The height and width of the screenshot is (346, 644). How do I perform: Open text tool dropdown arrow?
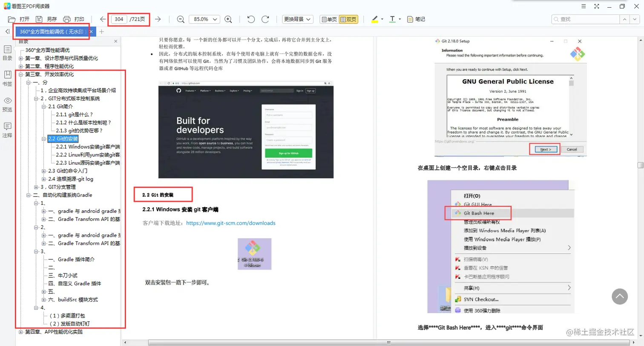point(400,19)
